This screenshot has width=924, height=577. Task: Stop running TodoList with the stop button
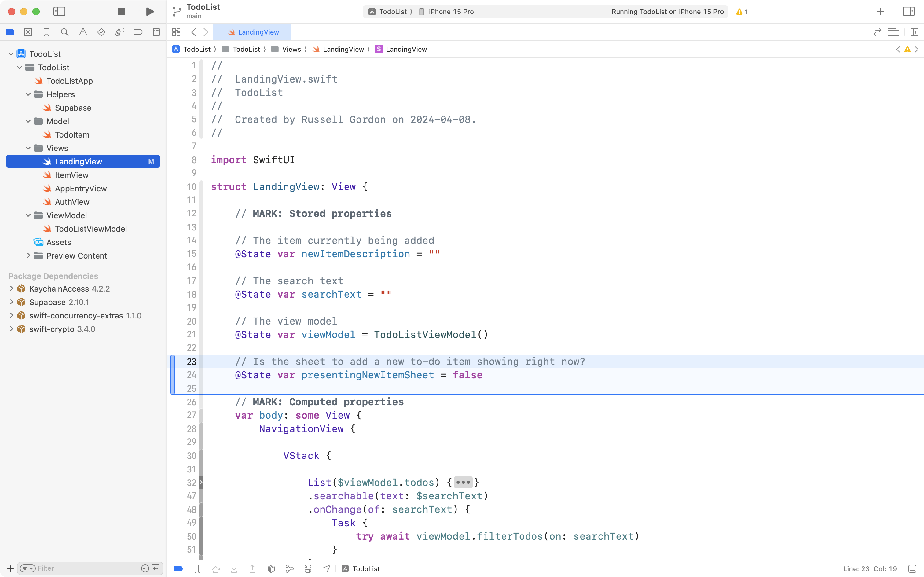click(121, 11)
